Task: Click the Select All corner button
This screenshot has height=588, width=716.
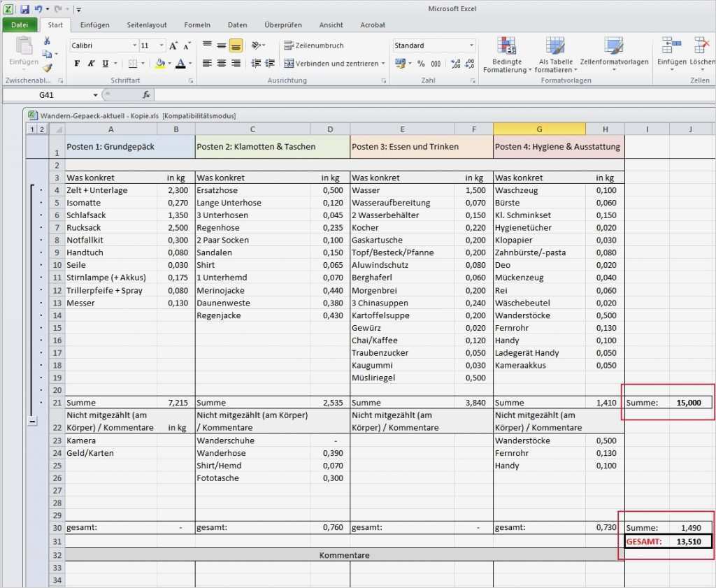Action: click(x=57, y=129)
